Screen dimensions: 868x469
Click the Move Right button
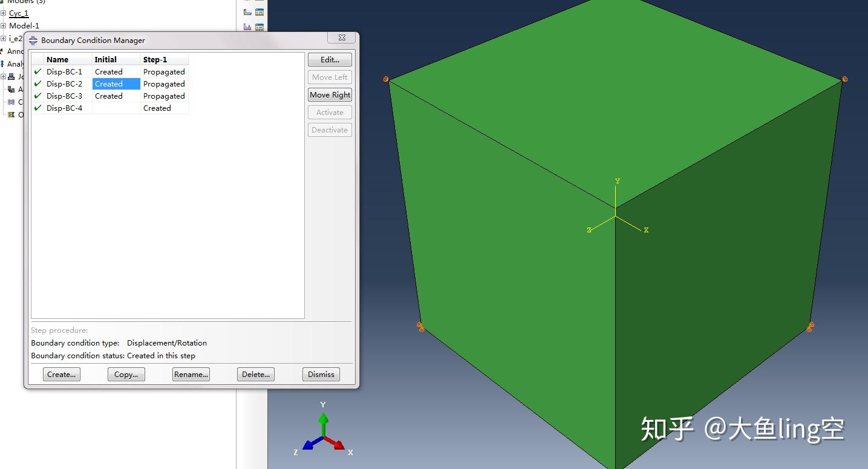(x=330, y=94)
